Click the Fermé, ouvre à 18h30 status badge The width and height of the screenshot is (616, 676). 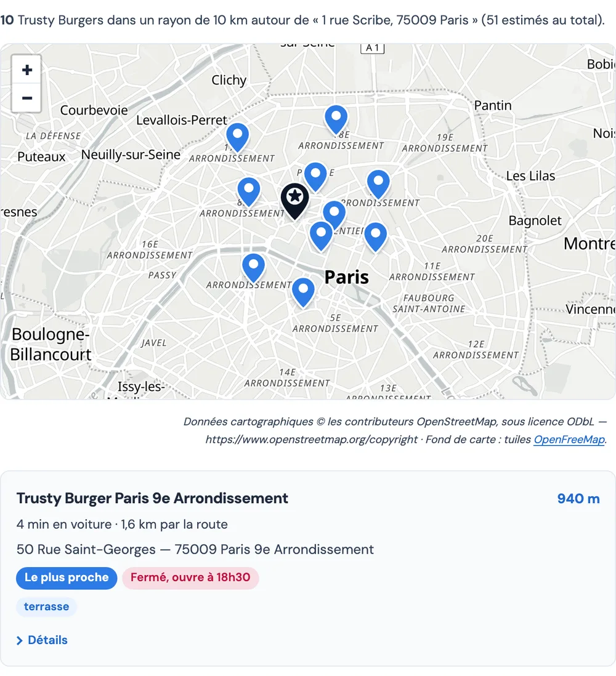click(190, 577)
